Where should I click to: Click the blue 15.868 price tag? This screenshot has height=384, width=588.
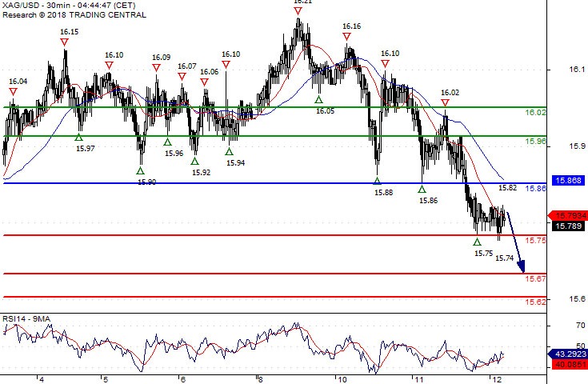tap(569, 180)
